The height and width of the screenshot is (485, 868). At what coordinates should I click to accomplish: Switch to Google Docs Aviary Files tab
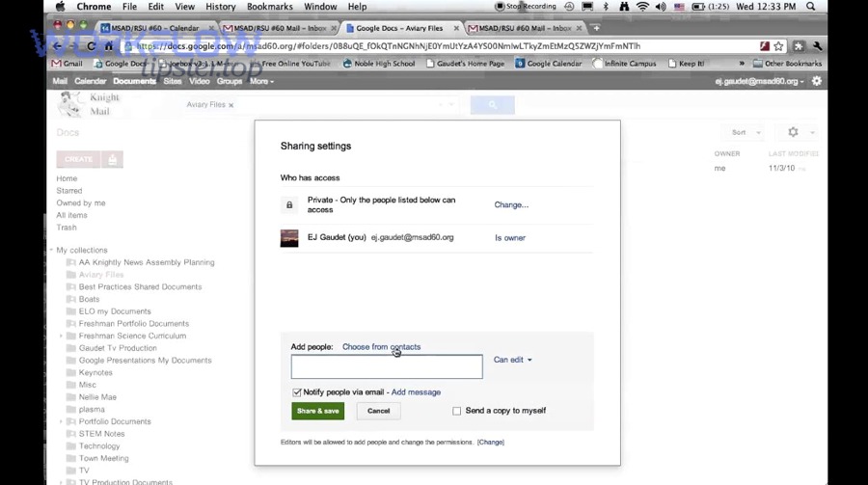click(x=401, y=28)
